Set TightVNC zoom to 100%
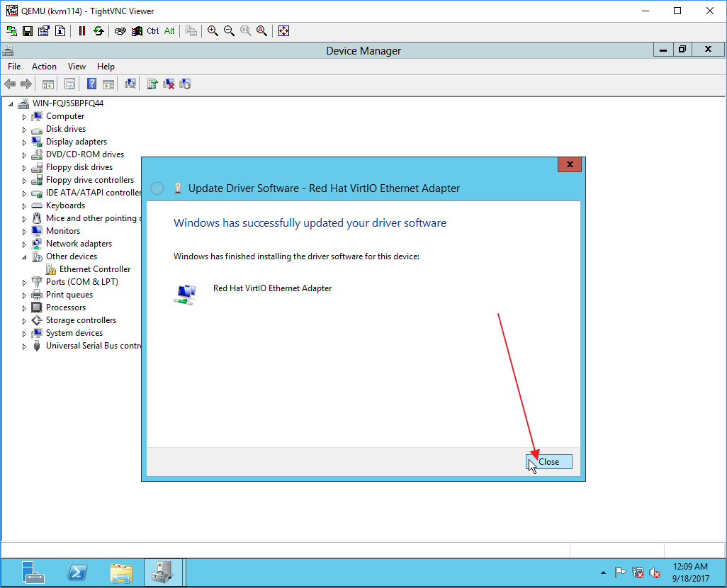The image size is (727, 588). point(246,31)
